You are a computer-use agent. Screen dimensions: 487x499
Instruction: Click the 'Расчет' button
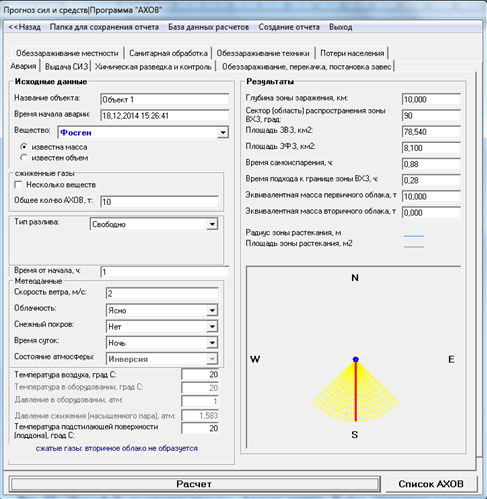point(194,484)
